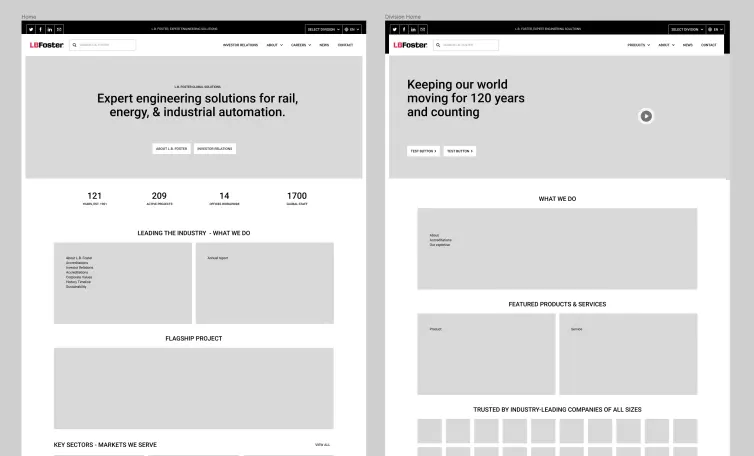Click the LBFoster logo in Home frame
The width and height of the screenshot is (754, 456).
click(x=47, y=45)
